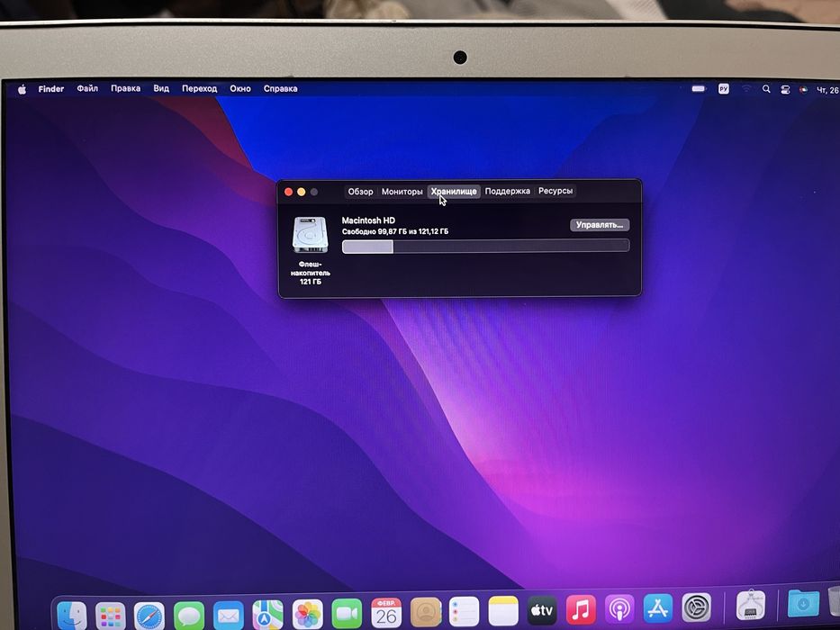Open the Справка menu

280,89
